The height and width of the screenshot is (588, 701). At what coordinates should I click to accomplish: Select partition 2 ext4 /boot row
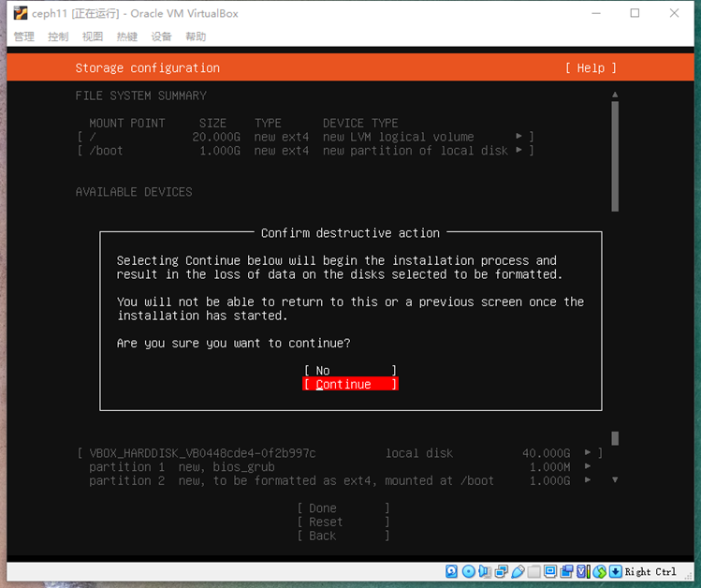click(340, 480)
